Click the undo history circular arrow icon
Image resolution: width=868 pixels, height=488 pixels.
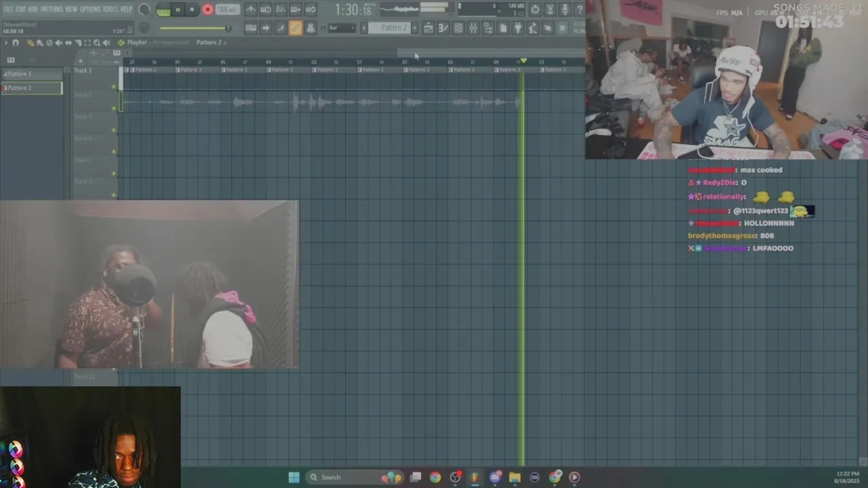coord(535,9)
